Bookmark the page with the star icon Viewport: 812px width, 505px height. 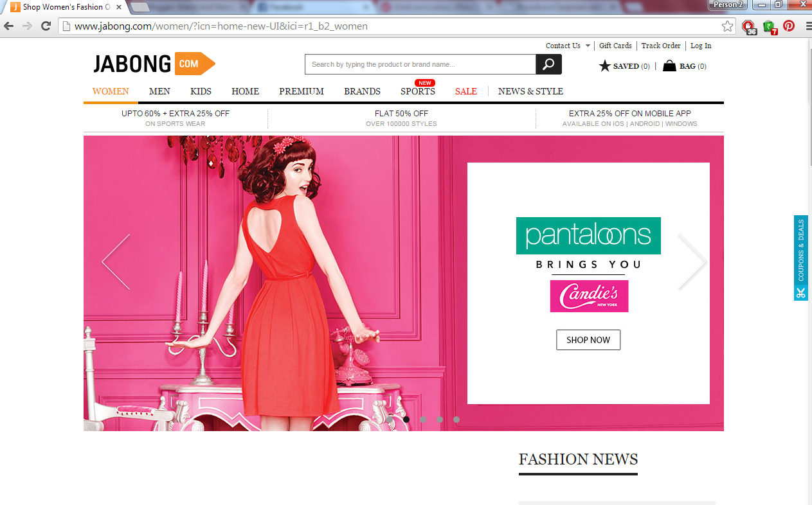click(x=728, y=26)
